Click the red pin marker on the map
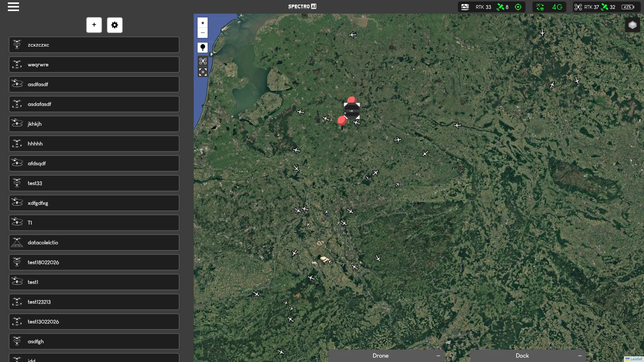644x362 pixels. coord(351,99)
